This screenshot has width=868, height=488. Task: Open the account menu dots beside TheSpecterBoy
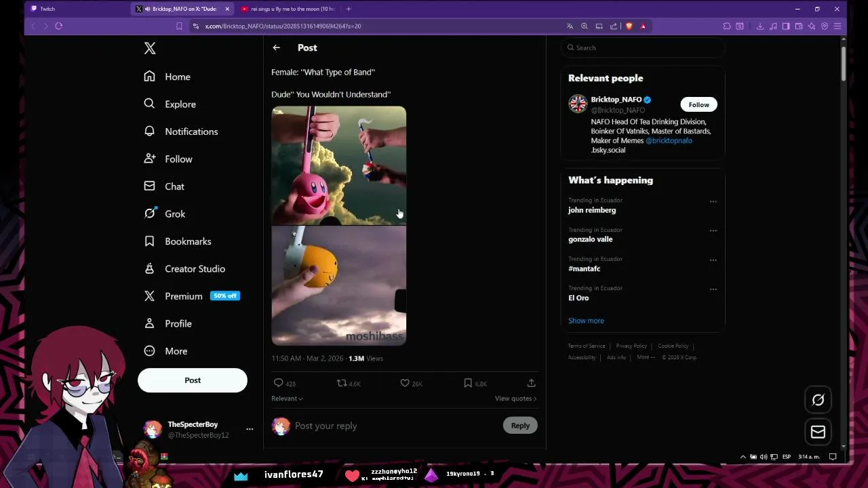[x=250, y=429]
